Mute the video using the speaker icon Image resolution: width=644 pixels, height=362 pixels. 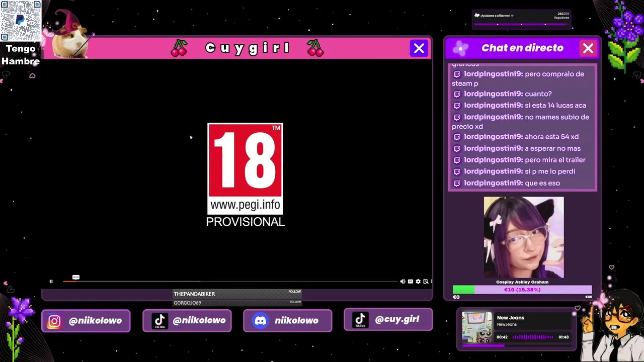coord(403,282)
